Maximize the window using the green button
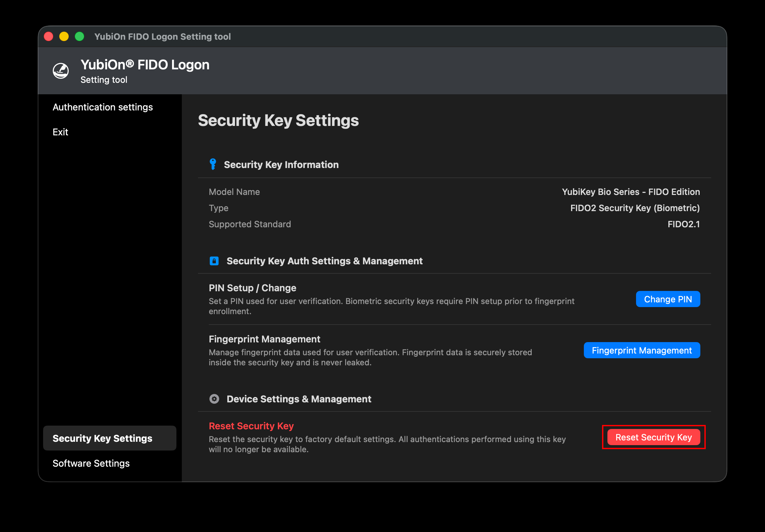 tap(79, 36)
